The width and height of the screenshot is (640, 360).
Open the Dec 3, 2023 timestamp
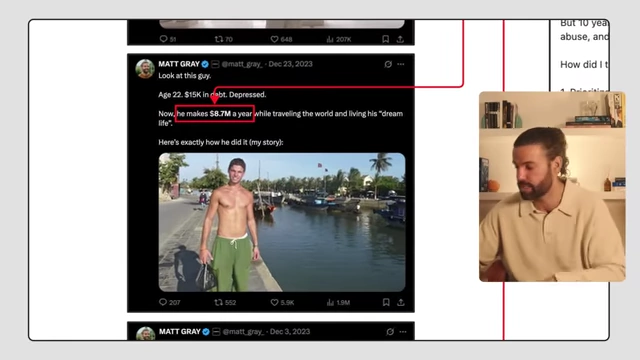[290, 331]
